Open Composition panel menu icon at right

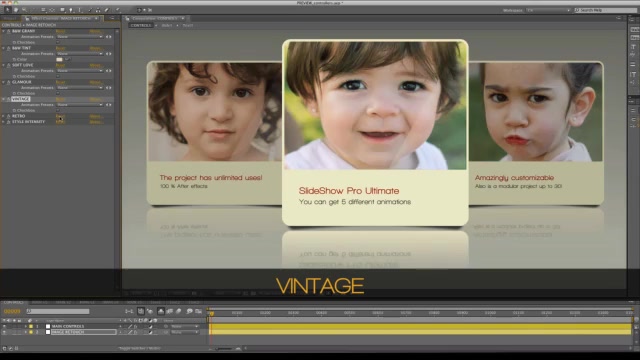(x=619, y=18)
